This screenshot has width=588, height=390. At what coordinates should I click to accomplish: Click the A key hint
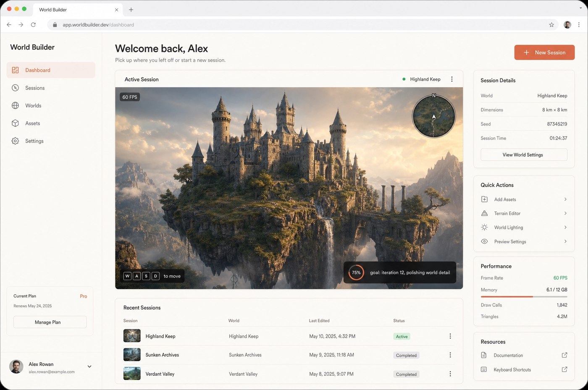137,276
